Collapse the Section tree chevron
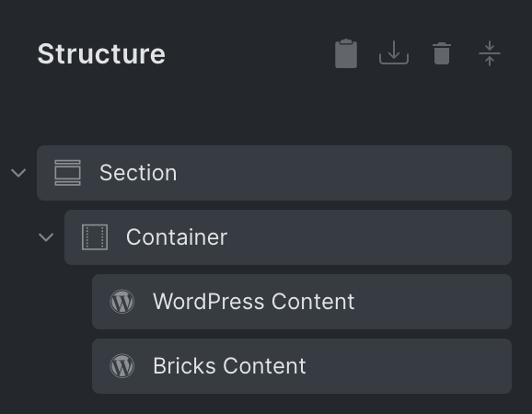 coord(18,173)
